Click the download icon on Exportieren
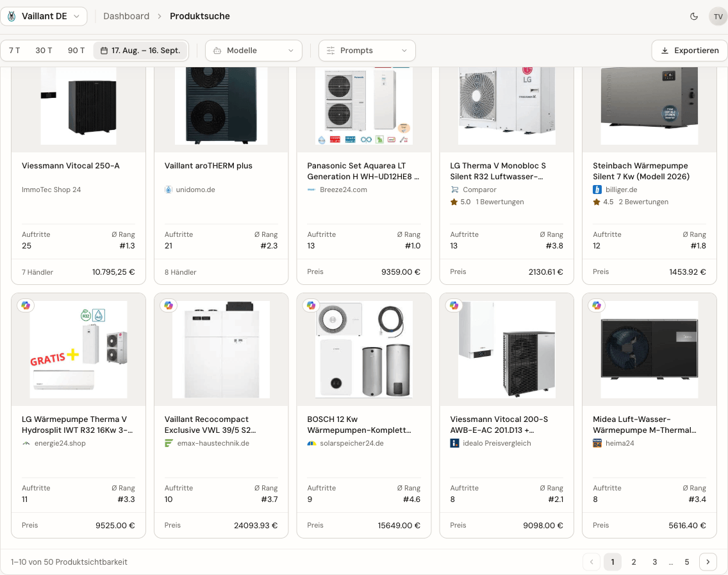This screenshot has height=575, width=728. (x=665, y=51)
